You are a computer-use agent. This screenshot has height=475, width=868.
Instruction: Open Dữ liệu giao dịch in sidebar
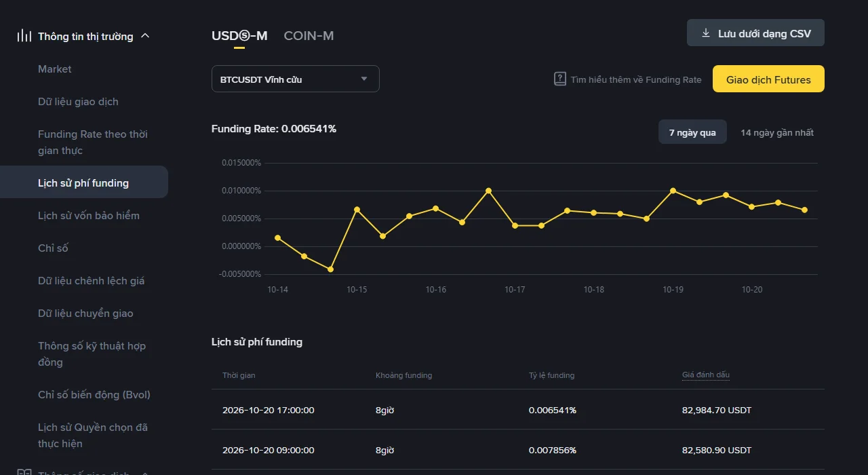tap(78, 101)
